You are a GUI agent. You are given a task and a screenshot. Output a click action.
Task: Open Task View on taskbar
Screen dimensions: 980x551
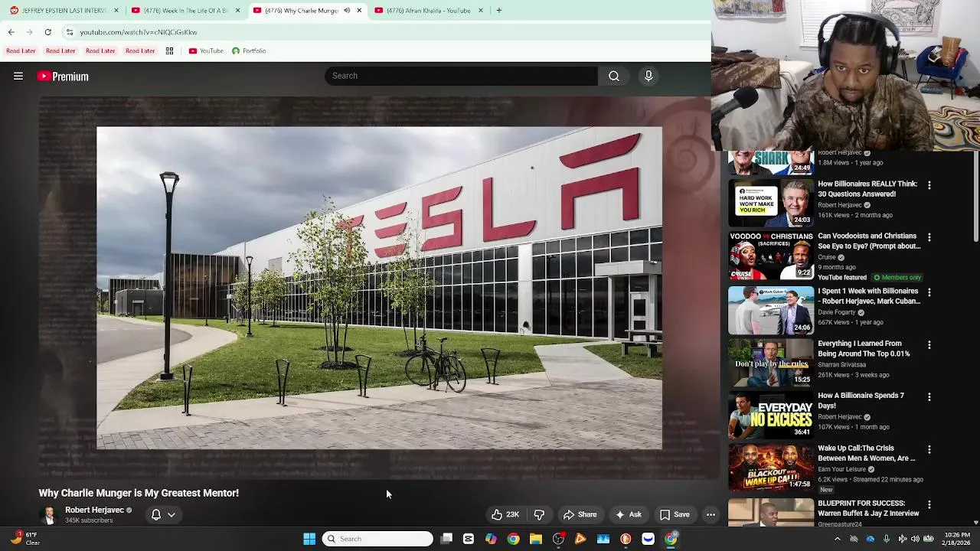[x=446, y=539]
